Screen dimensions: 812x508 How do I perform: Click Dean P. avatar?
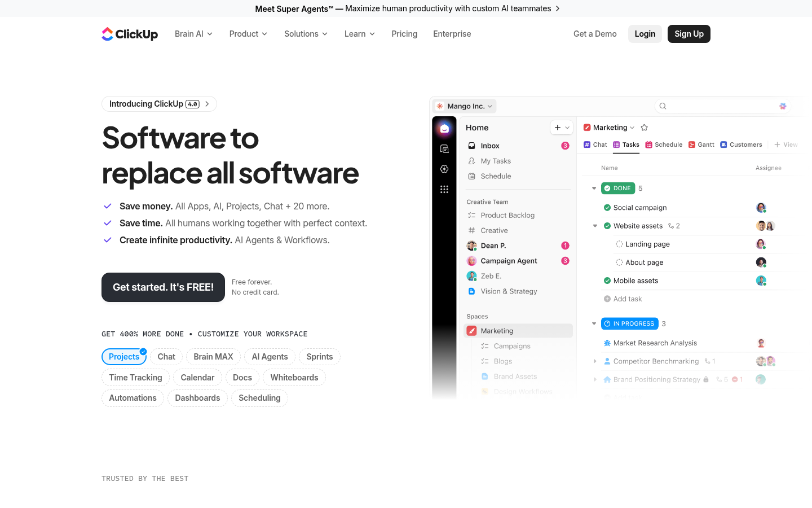472,246
